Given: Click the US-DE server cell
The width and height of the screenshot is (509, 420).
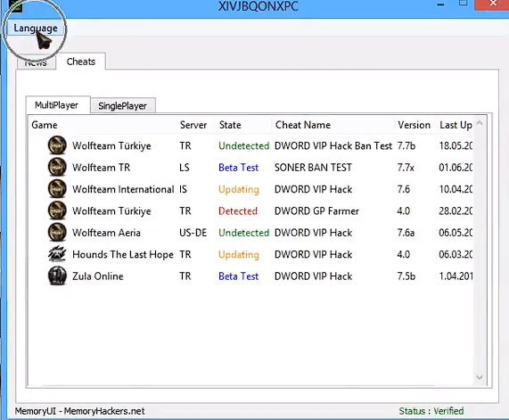Looking at the screenshot, I should 193,233.
